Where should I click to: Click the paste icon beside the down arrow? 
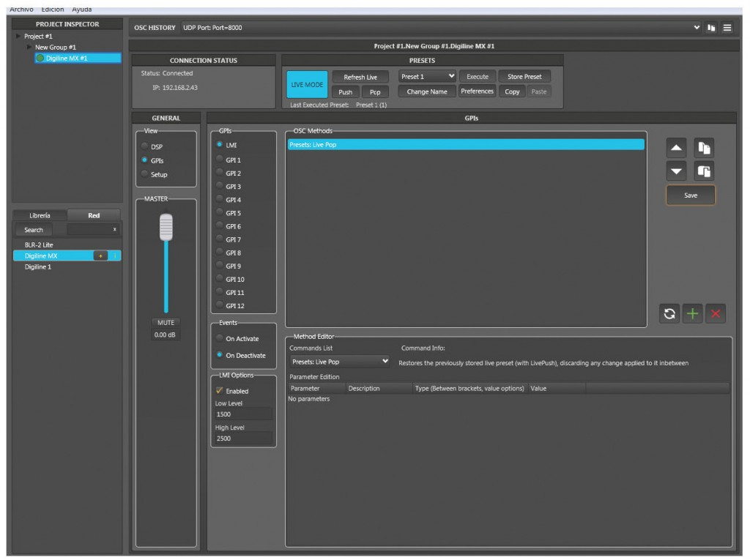(x=704, y=171)
